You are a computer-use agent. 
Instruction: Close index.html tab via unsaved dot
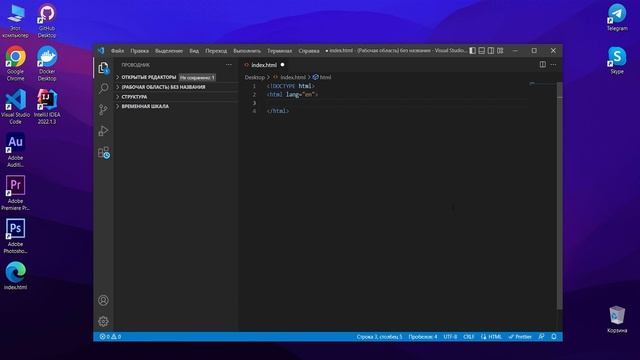coord(282,65)
